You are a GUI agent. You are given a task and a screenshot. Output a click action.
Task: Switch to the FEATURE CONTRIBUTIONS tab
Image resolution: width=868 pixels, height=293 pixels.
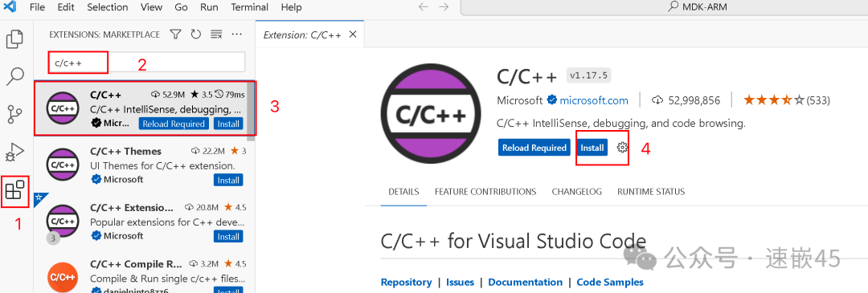(485, 192)
